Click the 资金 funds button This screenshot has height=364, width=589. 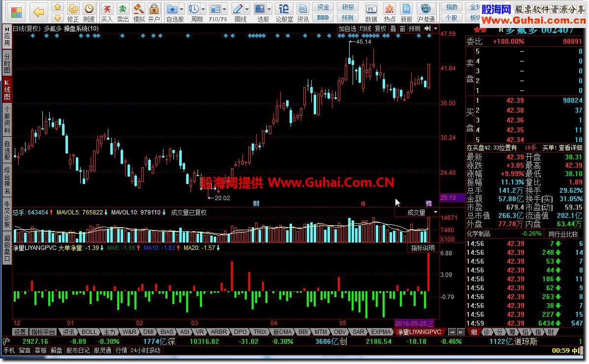click(x=323, y=7)
